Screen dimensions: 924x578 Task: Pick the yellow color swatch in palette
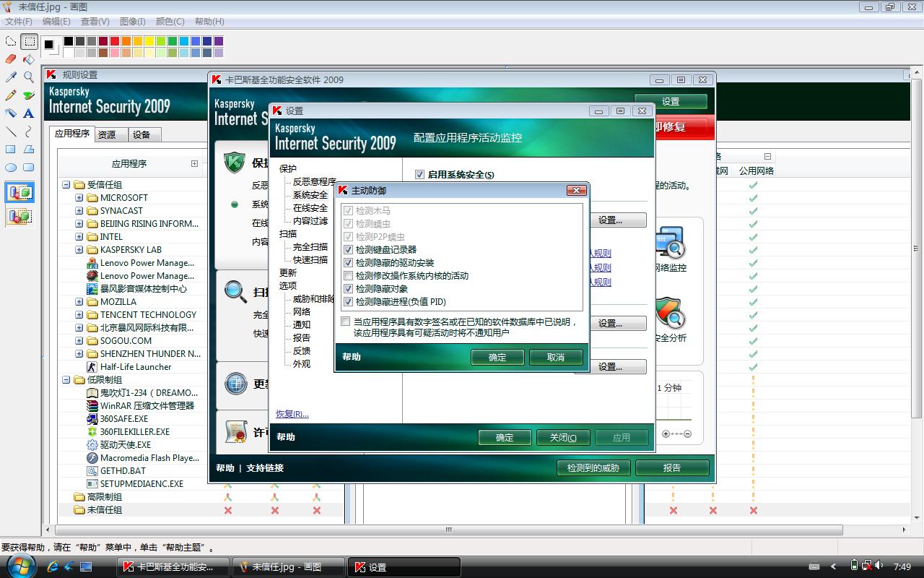(149, 41)
